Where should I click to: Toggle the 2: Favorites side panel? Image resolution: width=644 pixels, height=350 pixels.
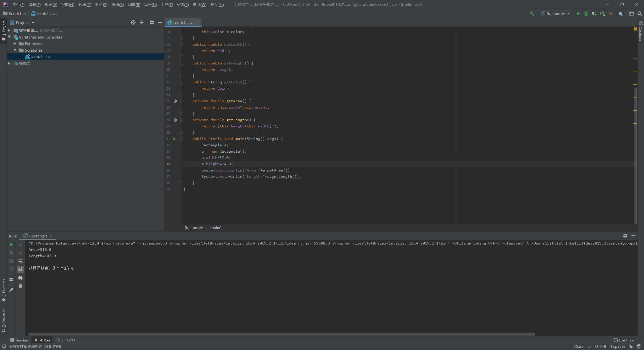tap(4, 290)
